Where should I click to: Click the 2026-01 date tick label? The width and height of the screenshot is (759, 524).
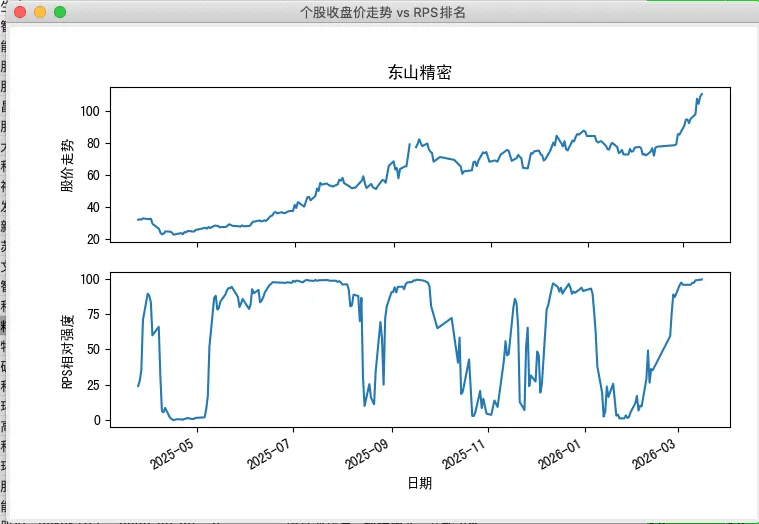click(x=560, y=452)
